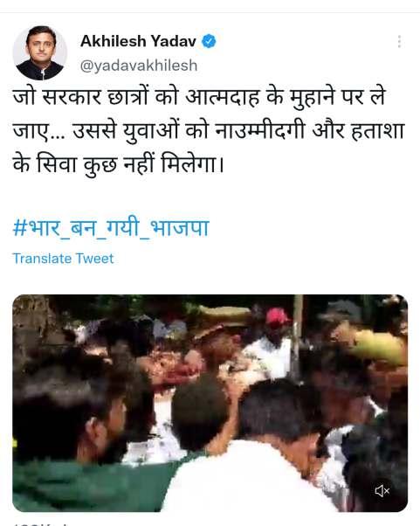The width and height of the screenshot is (420, 526).
Task: Click the red cap person in video
Action: pos(276,317)
